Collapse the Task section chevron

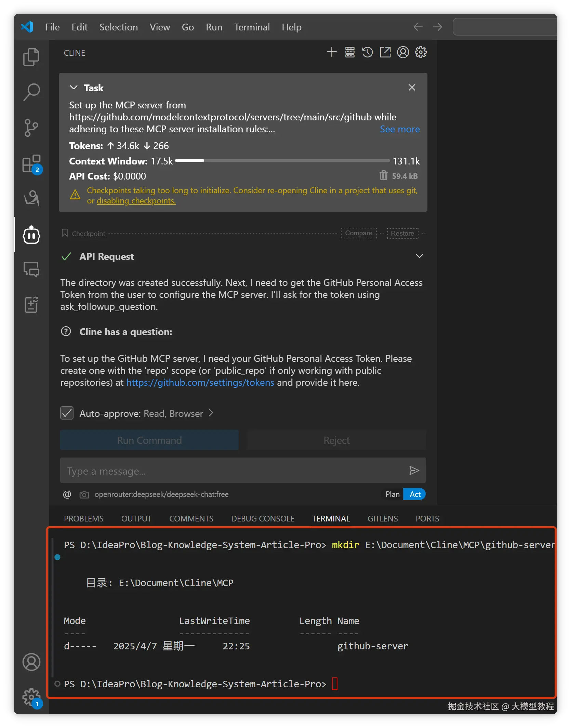click(74, 88)
